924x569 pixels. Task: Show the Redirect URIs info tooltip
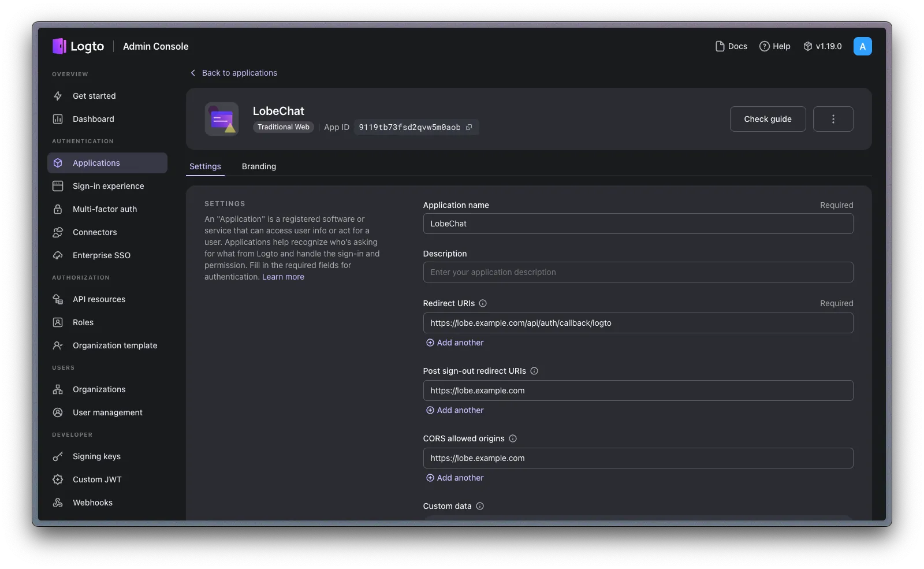coord(483,303)
